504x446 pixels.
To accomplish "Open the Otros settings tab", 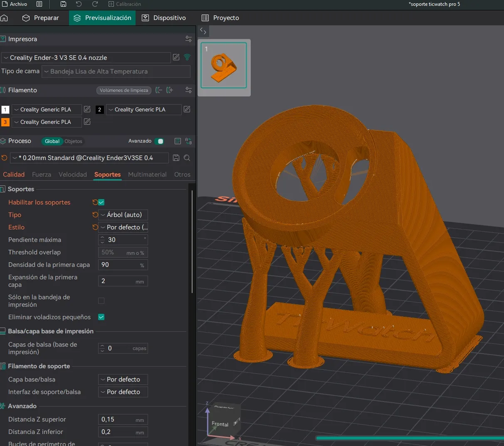I will pos(182,175).
